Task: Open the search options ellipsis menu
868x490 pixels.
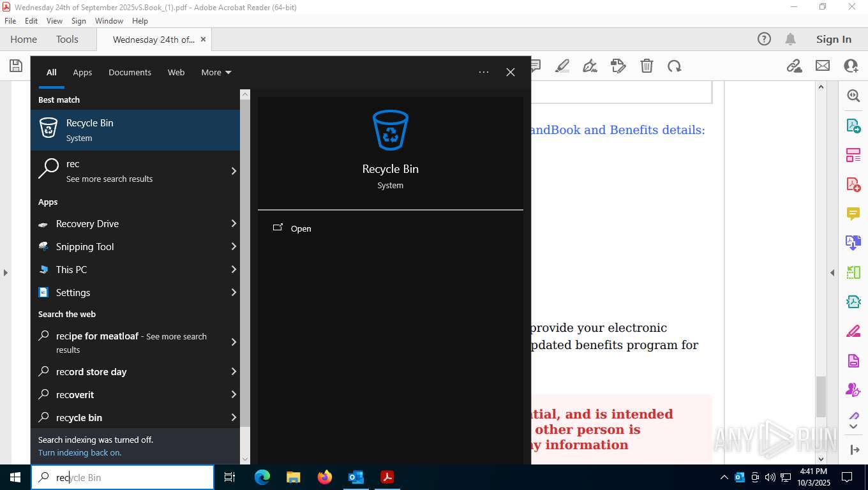Action: (x=484, y=72)
